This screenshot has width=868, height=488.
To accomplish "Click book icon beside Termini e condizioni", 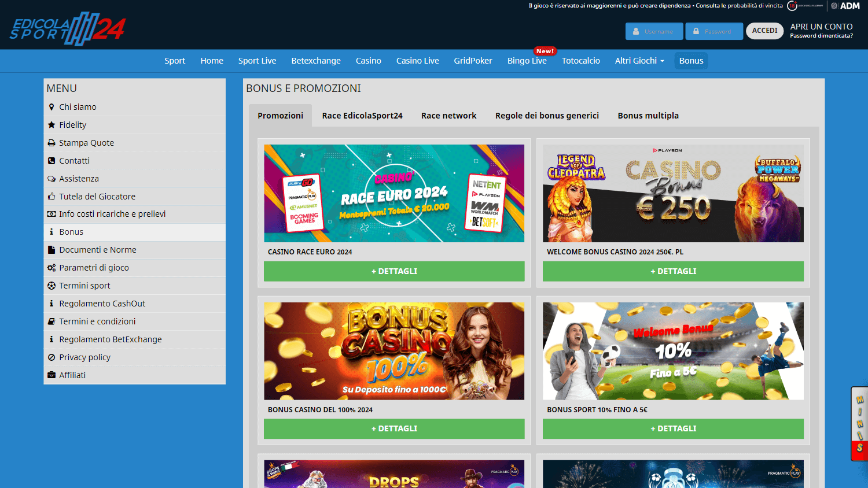I will point(52,321).
